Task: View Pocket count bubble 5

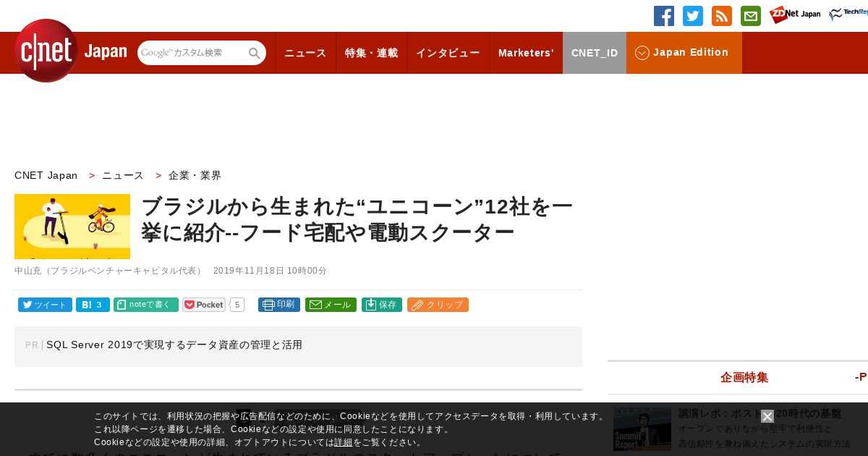Action: point(237,305)
